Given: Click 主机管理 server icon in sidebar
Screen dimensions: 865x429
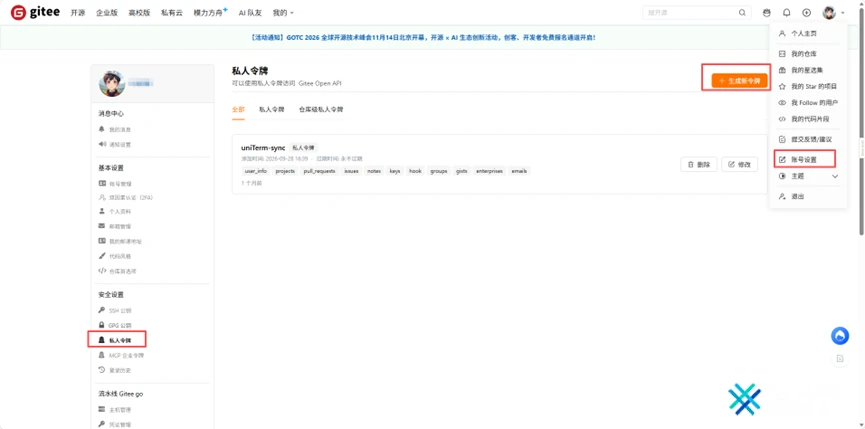Looking at the screenshot, I should 102,410.
